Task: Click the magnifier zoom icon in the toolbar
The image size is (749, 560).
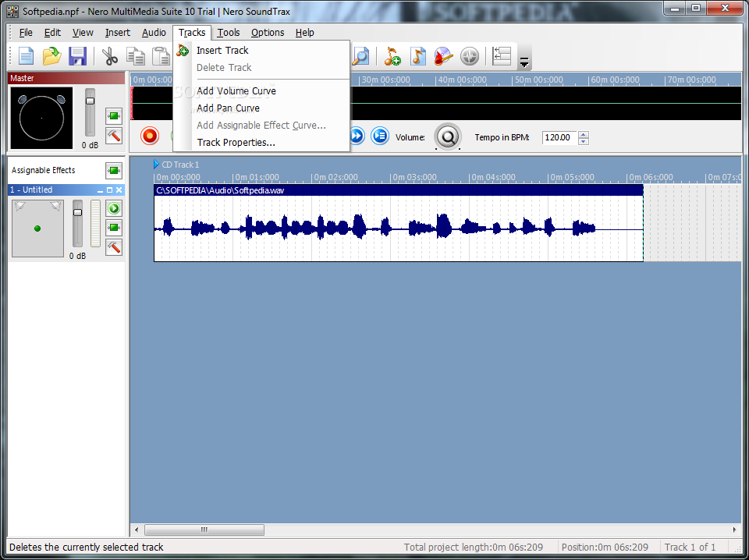Action: [360, 56]
